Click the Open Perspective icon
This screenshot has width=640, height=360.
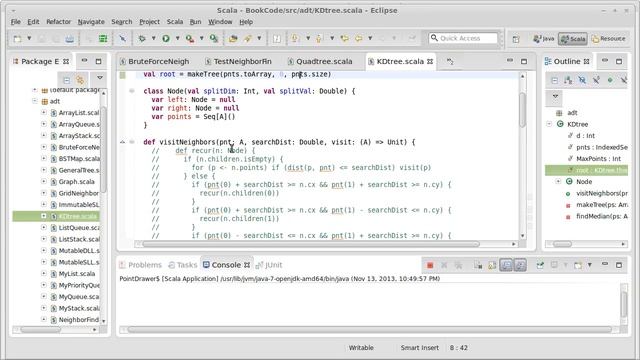pyautogui.click(x=516, y=39)
